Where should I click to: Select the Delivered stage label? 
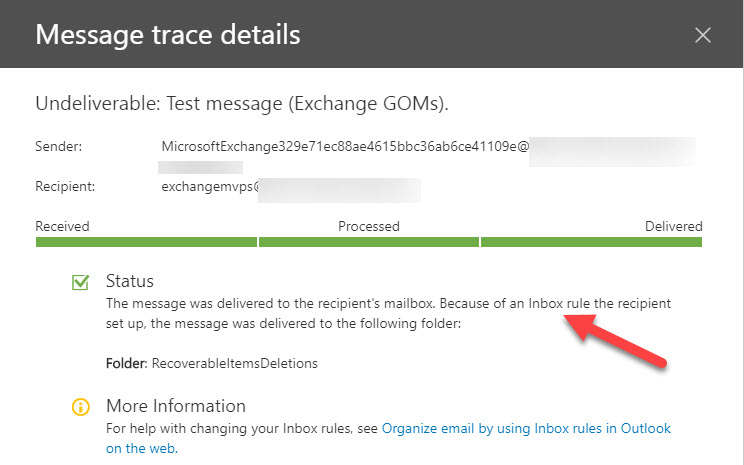tap(673, 226)
